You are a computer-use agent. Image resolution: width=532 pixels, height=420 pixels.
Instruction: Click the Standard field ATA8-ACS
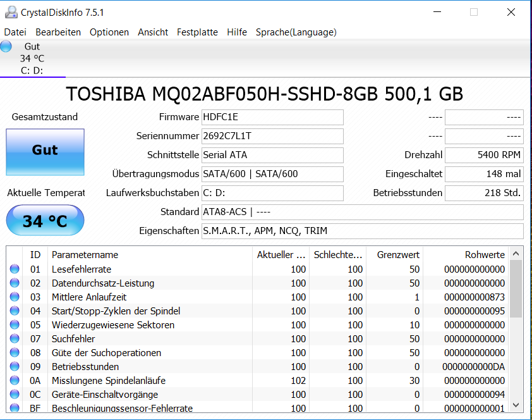click(363, 212)
